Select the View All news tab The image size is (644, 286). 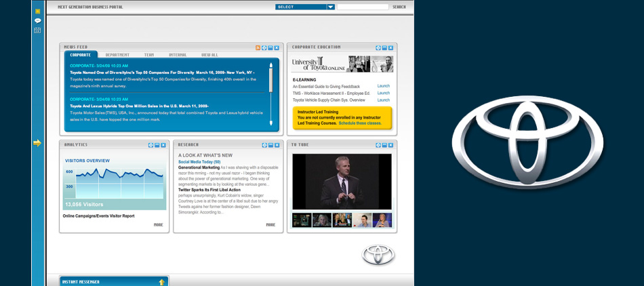pyautogui.click(x=209, y=55)
